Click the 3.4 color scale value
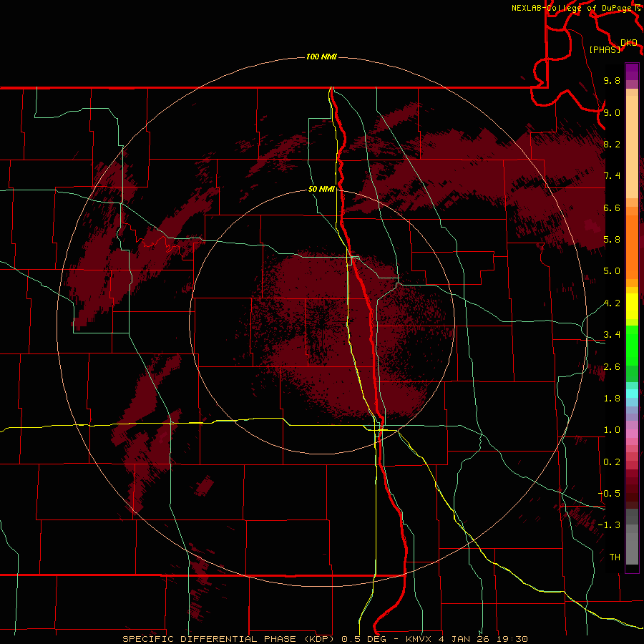Viewport: 644px width, 644px height. tap(612, 335)
